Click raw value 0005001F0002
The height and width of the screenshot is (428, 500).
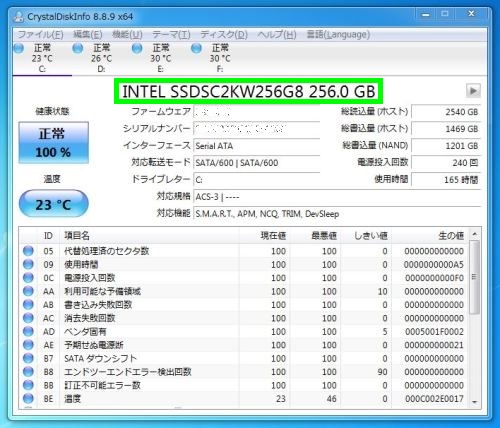click(x=434, y=332)
